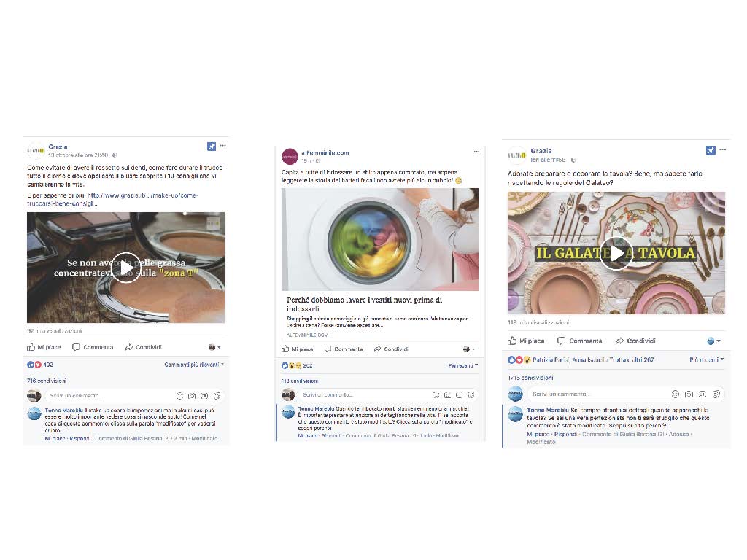Click the pin icon on the right Grazia post
Image resolution: width=747 pixels, height=560 pixels.
pyautogui.click(x=711, y=150)
